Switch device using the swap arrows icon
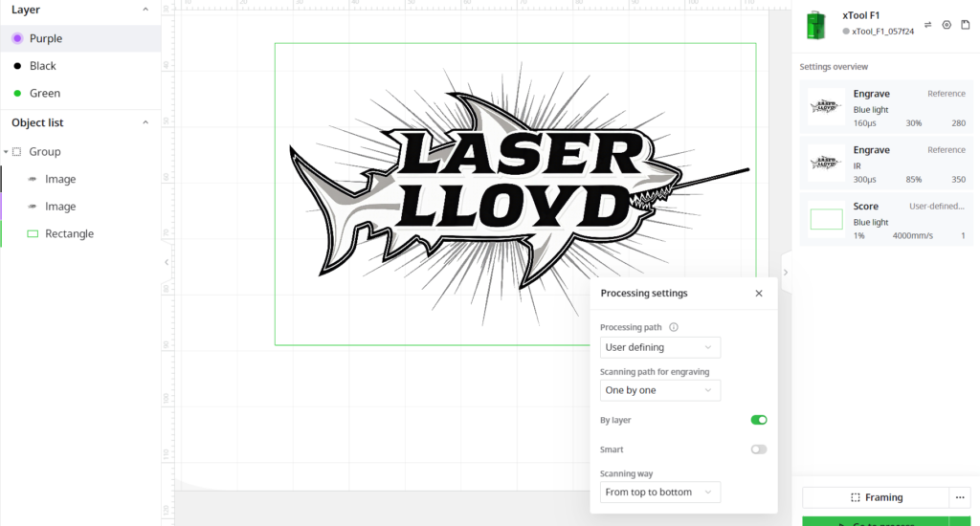The height and width of the screenshot is (526, 980). coord(928,25)
